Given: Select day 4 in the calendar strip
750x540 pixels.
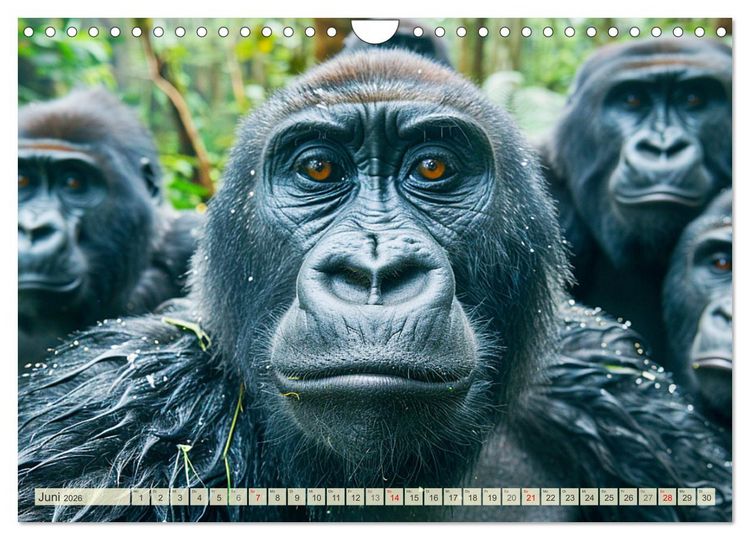Looking at the screenshot, I should tap(199, 497).
